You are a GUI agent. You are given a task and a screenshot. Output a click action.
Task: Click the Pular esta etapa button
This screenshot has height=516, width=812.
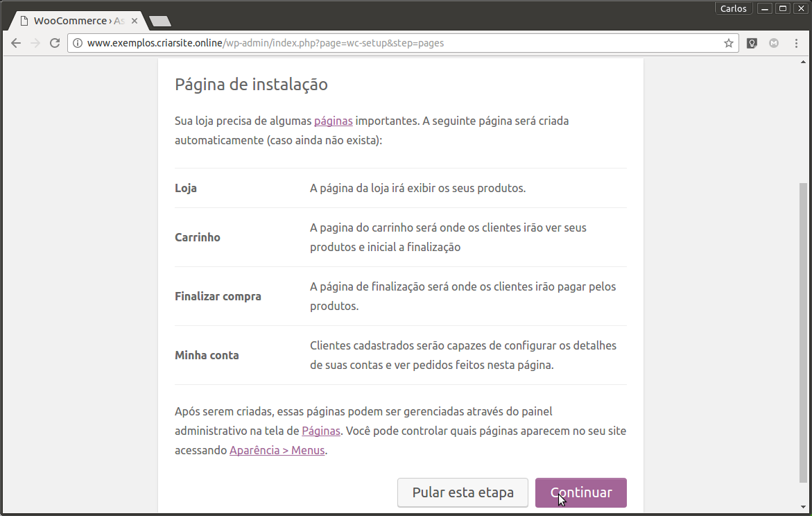[463, 492]
